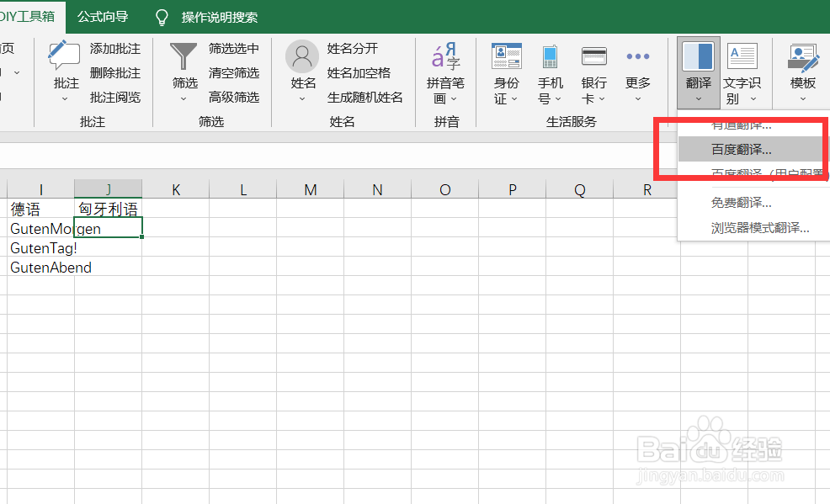This screenshot has height=504, width=830.
Task: Click 筛选选中 button
Action: tap(233, 49)
